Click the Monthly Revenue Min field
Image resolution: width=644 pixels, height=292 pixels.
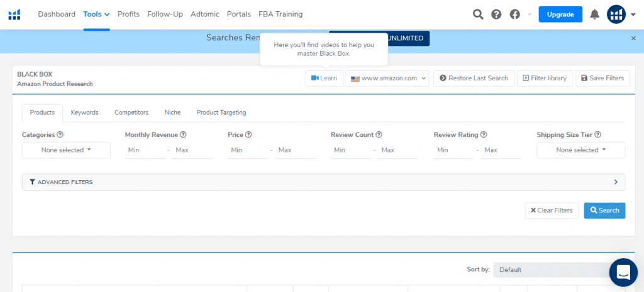point(145,151)
